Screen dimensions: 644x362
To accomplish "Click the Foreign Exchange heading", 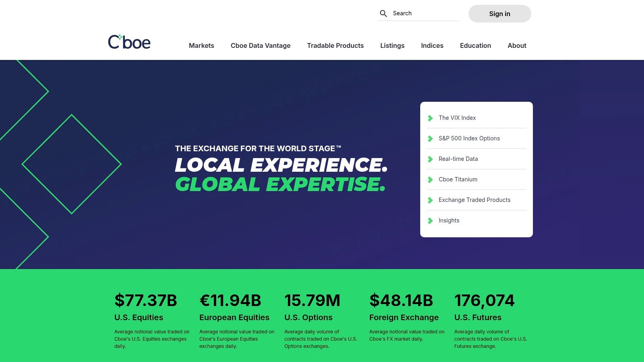I will pyautogui.click(x=404, y=317).
